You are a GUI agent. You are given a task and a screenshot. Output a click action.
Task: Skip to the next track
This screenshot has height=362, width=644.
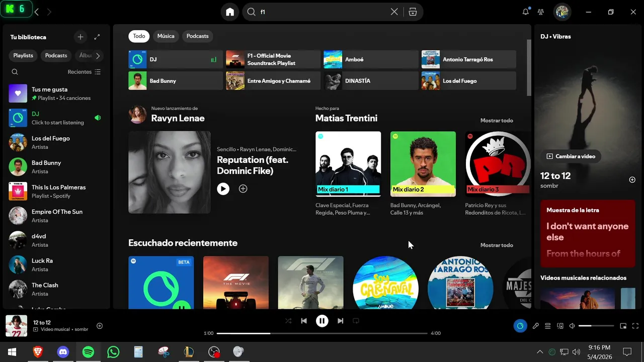pyautogui.click(x=340, y=321)
